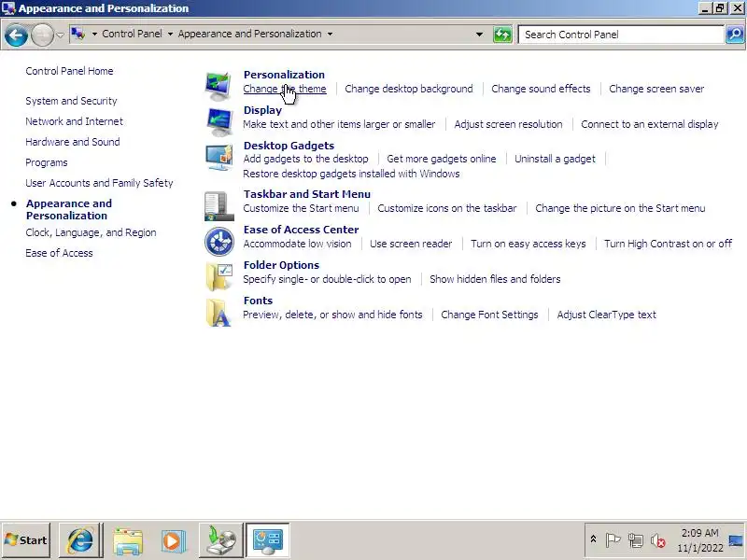Click the installer disc taskbar icon
This screenshot has width=747, height=560.
220,540
